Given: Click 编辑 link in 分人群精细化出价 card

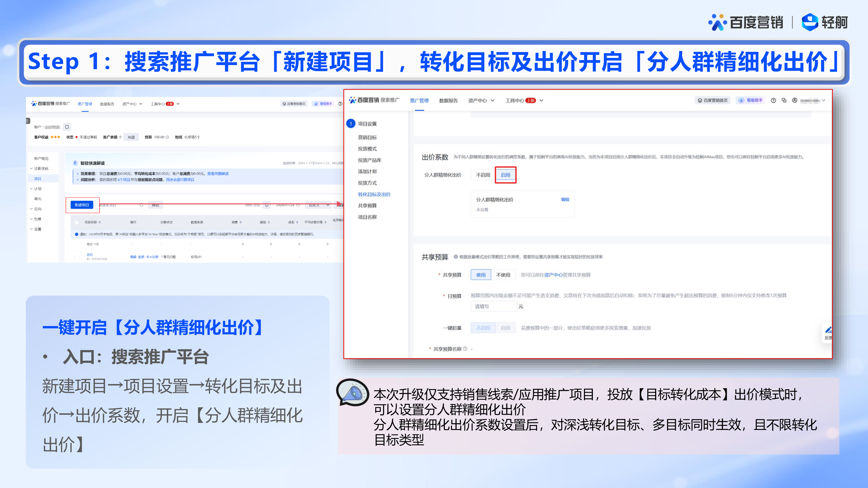Looking at the screenshot, I should (x=565, y=199).
